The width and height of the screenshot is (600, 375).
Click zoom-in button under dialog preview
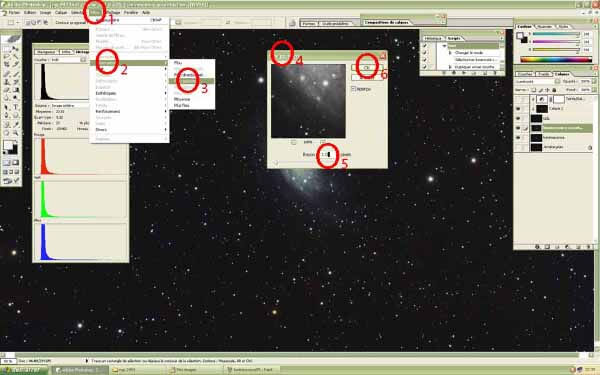point(323,142)
